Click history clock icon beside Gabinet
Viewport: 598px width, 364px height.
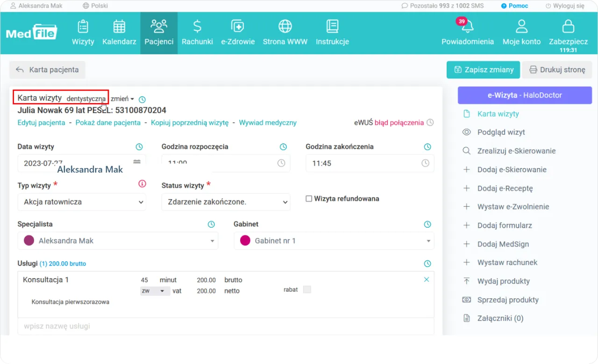click(x=427, y=224)
